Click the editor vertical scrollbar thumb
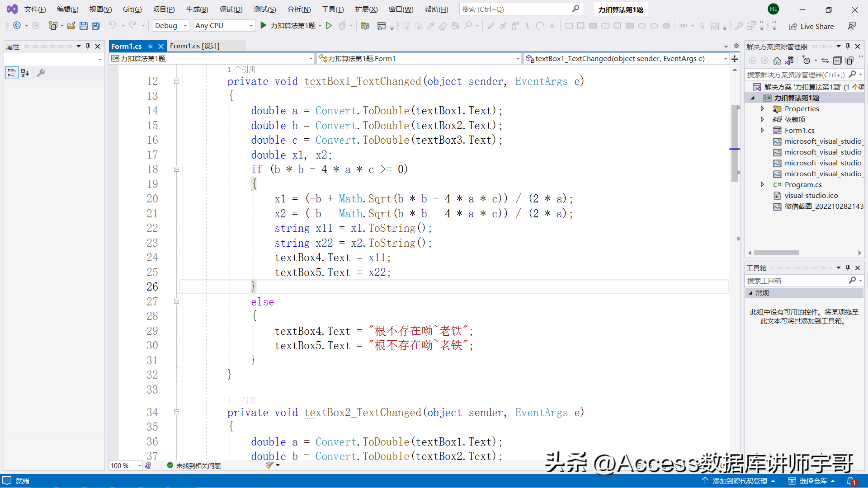 coord(735,142)
